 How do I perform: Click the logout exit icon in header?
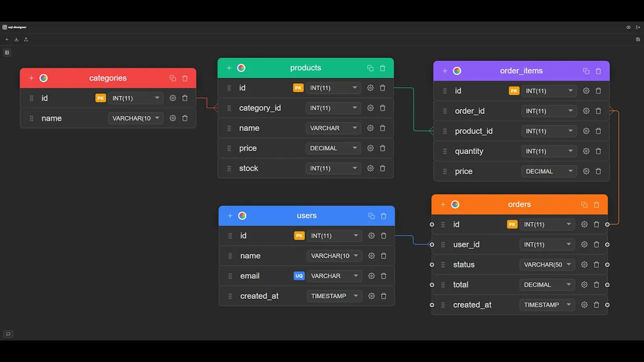coord(638,27)
